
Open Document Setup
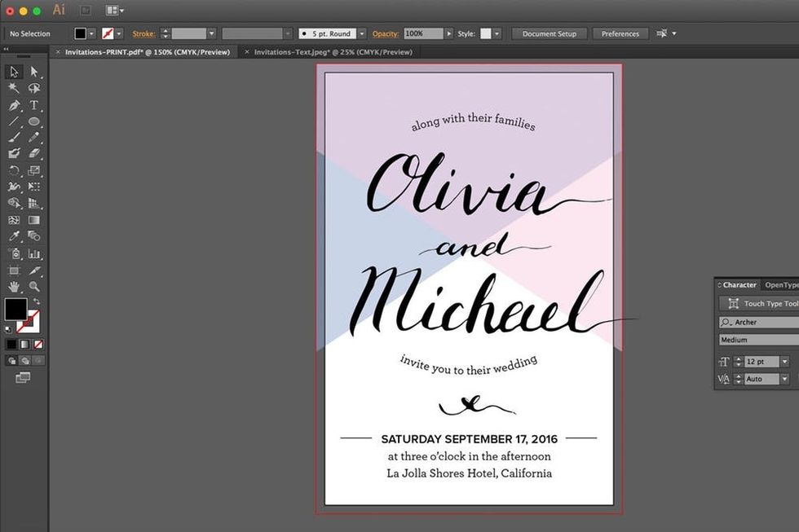(x=549, y=33)
